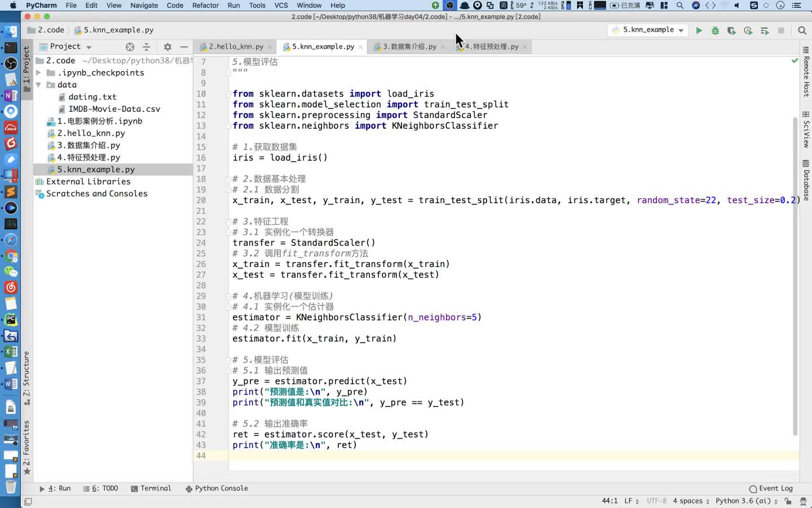The image size is (812, 508).
Task: Toggle the read-only lock icon
Action: point(788,501)
